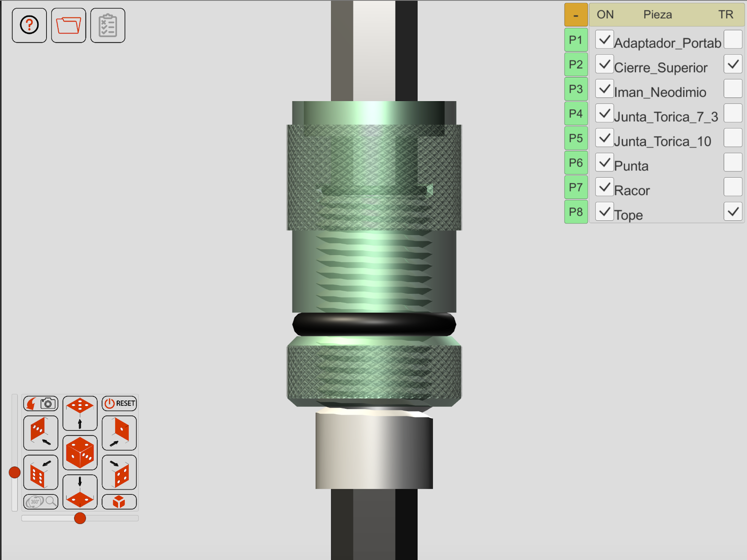Uncheck ON visibility for Adaptador_Portab
Image resolution: width=747 pixels, height=560 pixels.
[x=605, y=40]
